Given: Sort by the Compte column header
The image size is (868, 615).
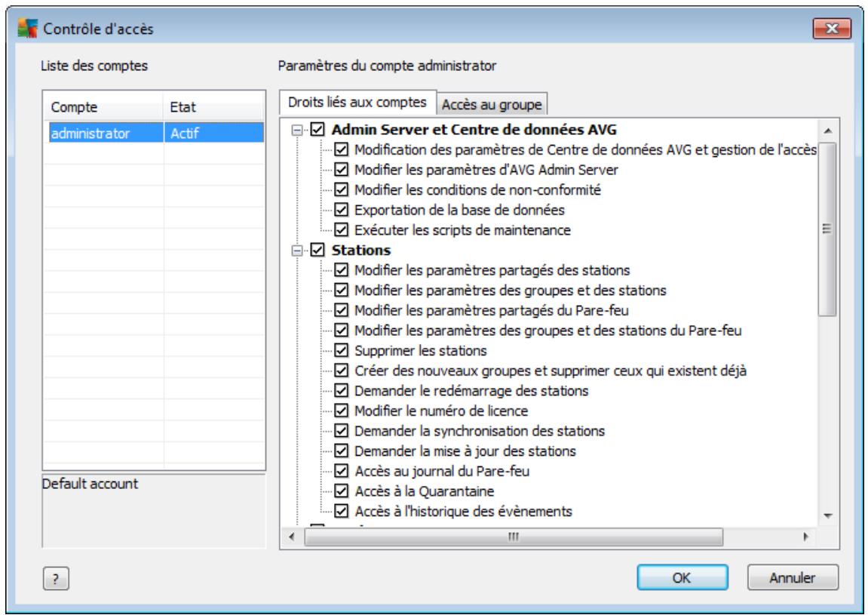Looking at the screenshot, I should 103,106.
